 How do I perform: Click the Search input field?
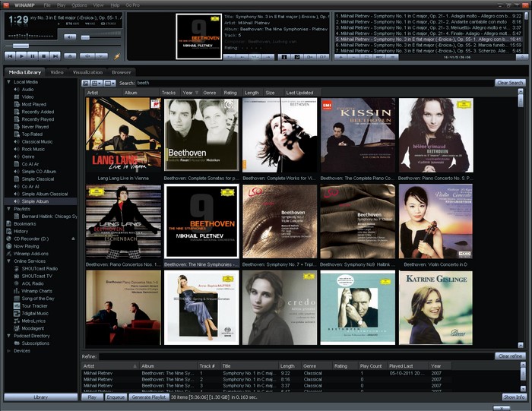pos(315,83)
